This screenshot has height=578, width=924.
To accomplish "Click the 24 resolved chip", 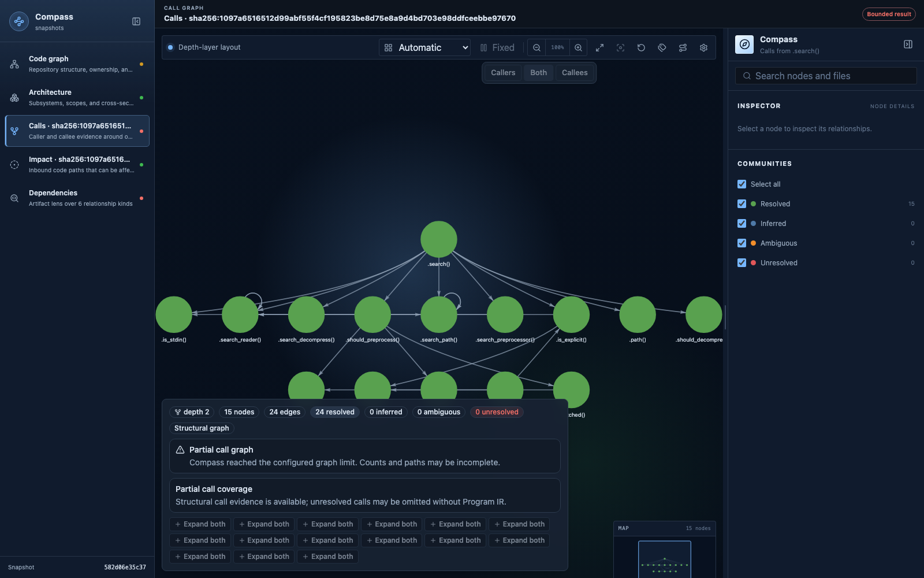I will coord(335,412).
